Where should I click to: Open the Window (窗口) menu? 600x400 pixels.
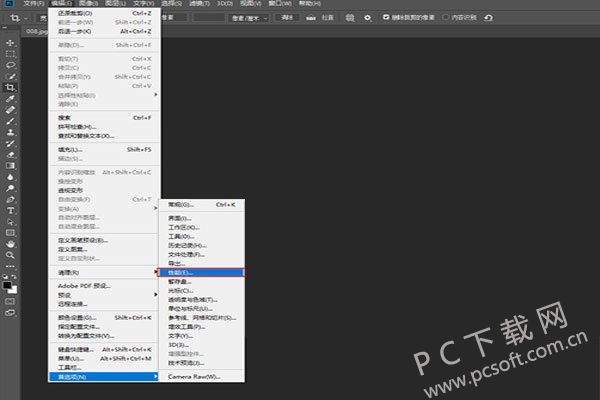click(280, 3)
